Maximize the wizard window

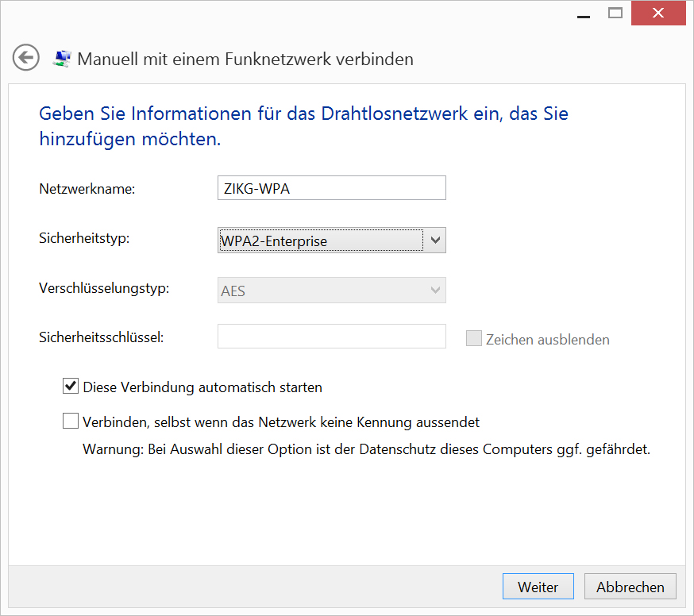[615, 13]
